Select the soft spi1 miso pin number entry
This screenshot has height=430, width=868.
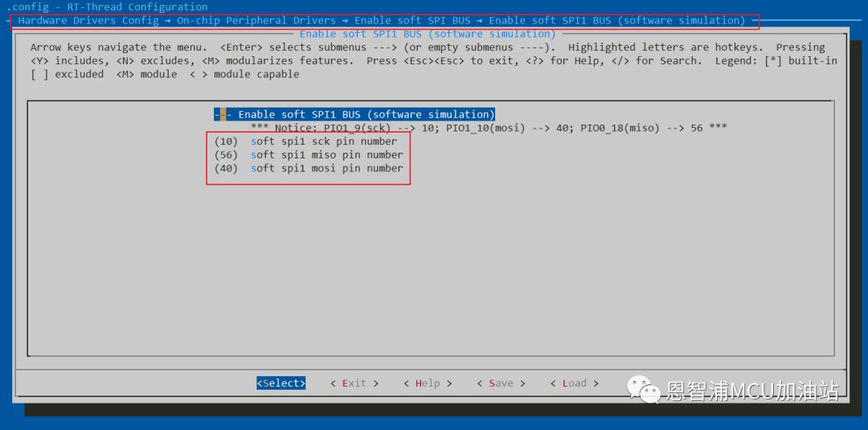pos(309,154)
